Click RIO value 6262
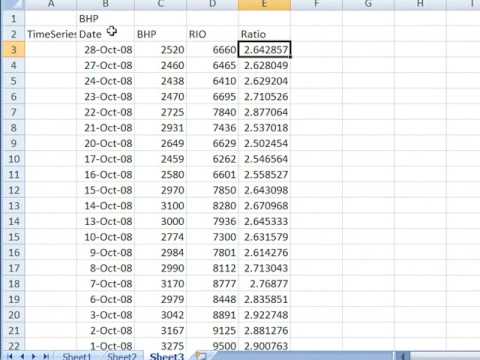Screen dimensions: 480x360 click(x=212, y=159)
